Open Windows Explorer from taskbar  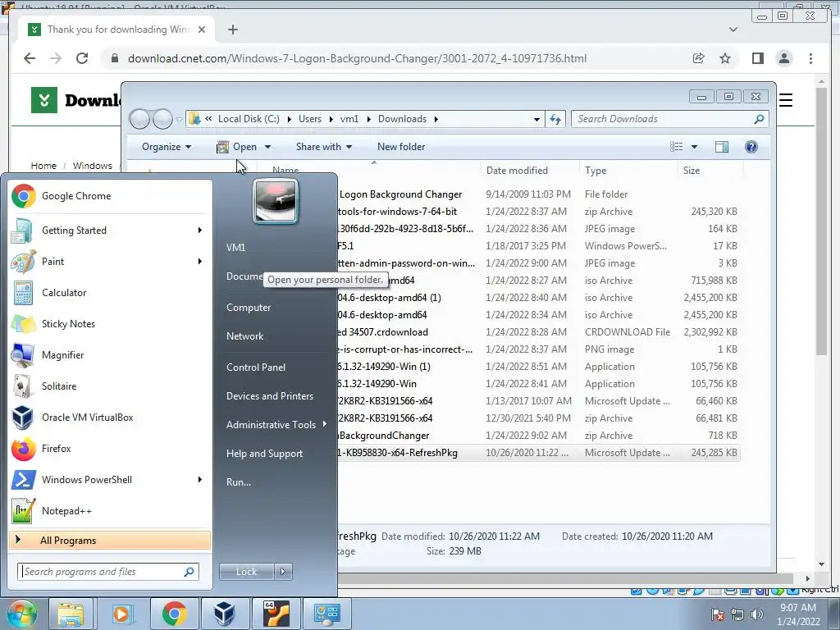[71, 614]
